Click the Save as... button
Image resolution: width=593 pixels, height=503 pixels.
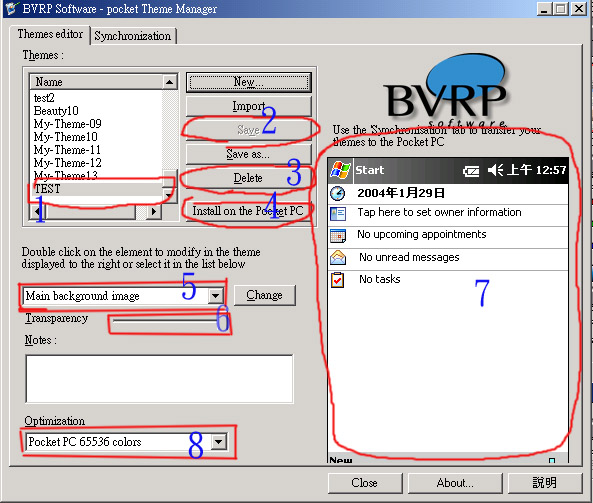248,154
